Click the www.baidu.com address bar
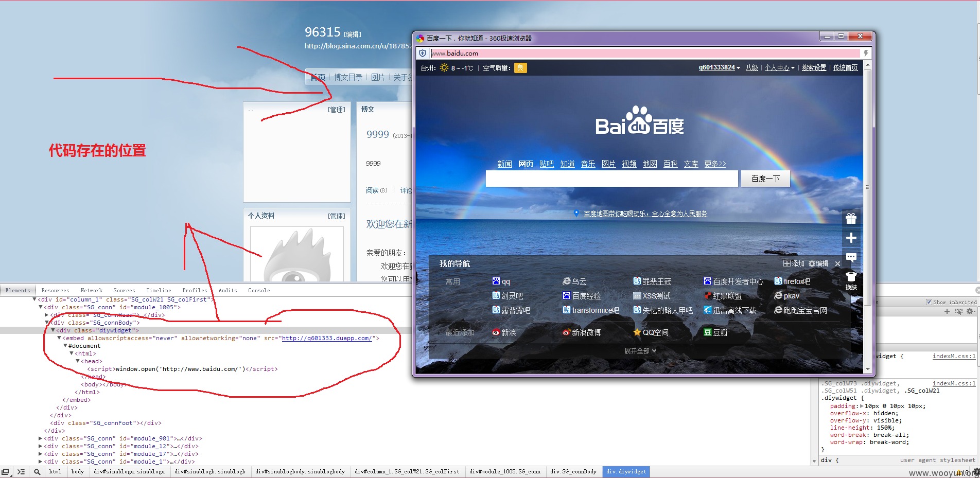 click(x=645, y=53)
